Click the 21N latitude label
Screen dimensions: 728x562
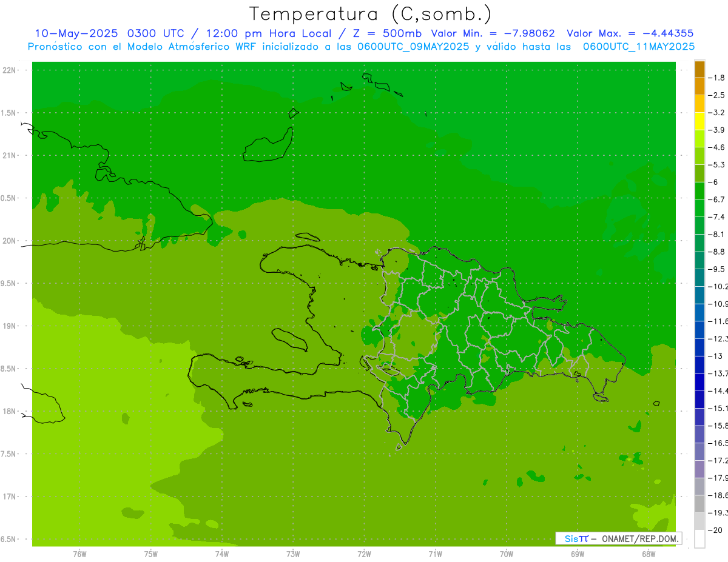(x=10, y=156)
